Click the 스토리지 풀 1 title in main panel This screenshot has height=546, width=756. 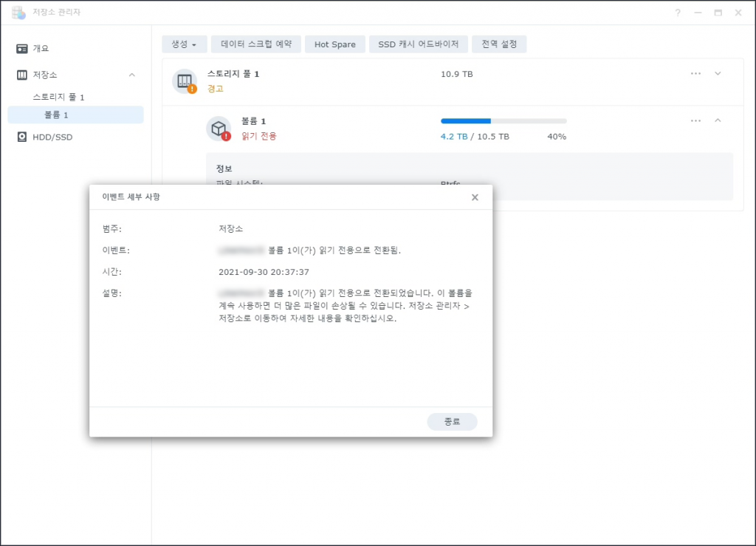[233, 74]
